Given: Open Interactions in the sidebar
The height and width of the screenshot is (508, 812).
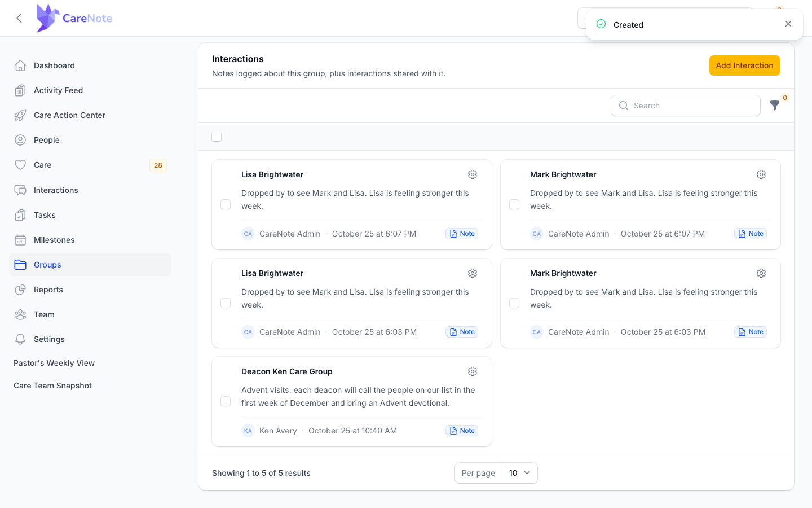Looking at the screenshot, I should (x=90, y=190).
